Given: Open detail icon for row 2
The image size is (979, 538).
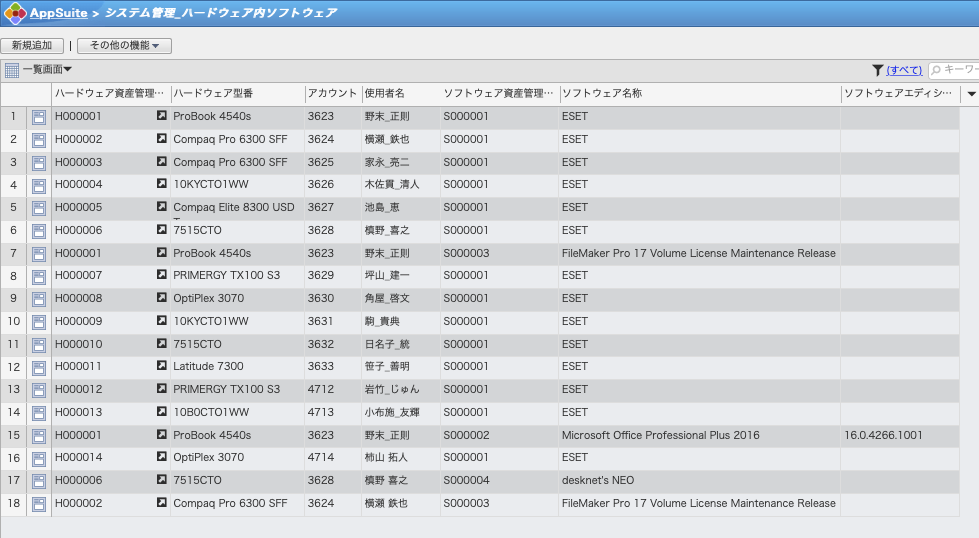Looking at the screenshot, I should pyautogui.click(x=39, y=140).
